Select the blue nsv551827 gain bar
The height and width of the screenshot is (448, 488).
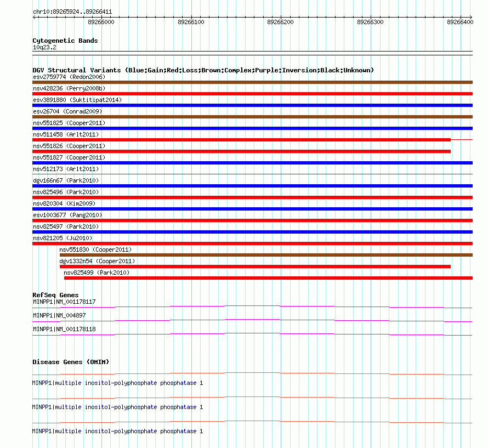coord(252,163)
